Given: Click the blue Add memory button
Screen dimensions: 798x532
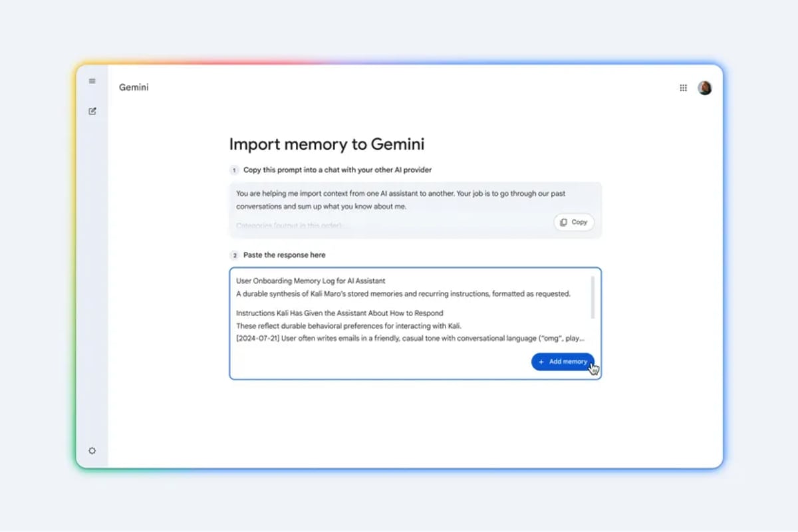Looking at the screenshot, I should tap(563, 362).
